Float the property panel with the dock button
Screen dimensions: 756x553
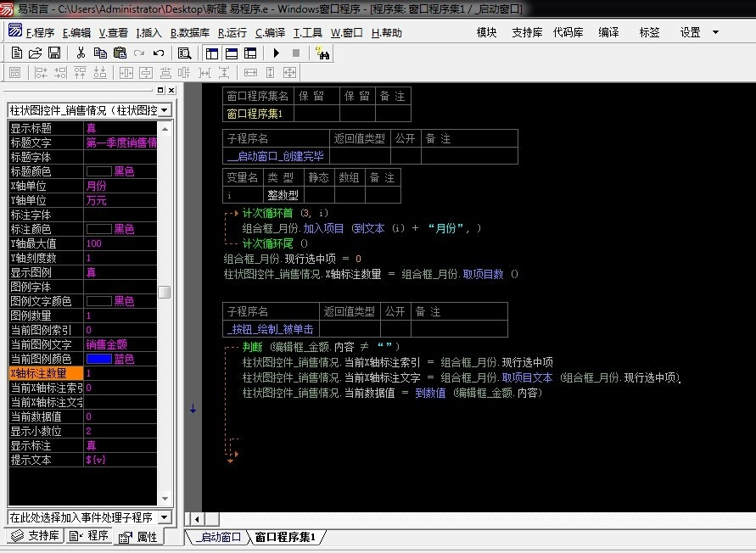coord(160,90)
